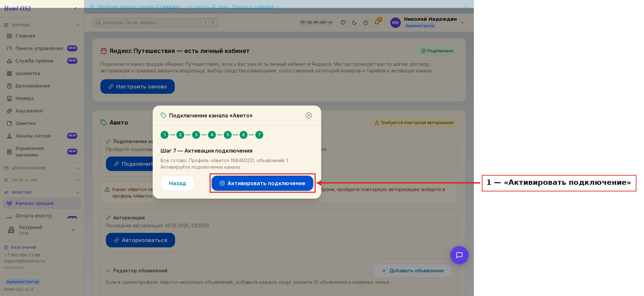The height and width of the screenshot is (296, 644).
Task: Collapse the sidebar with chevron icon
Action: click(75, 9)
